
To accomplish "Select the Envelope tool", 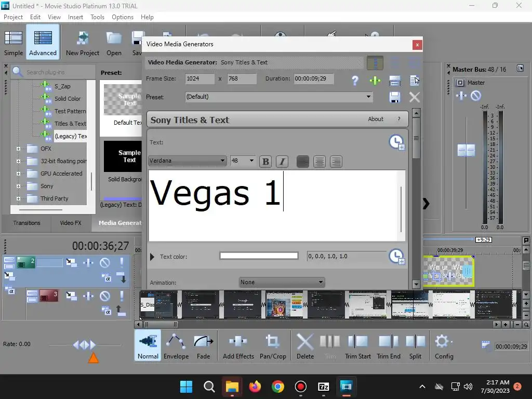I will [176, 345].
